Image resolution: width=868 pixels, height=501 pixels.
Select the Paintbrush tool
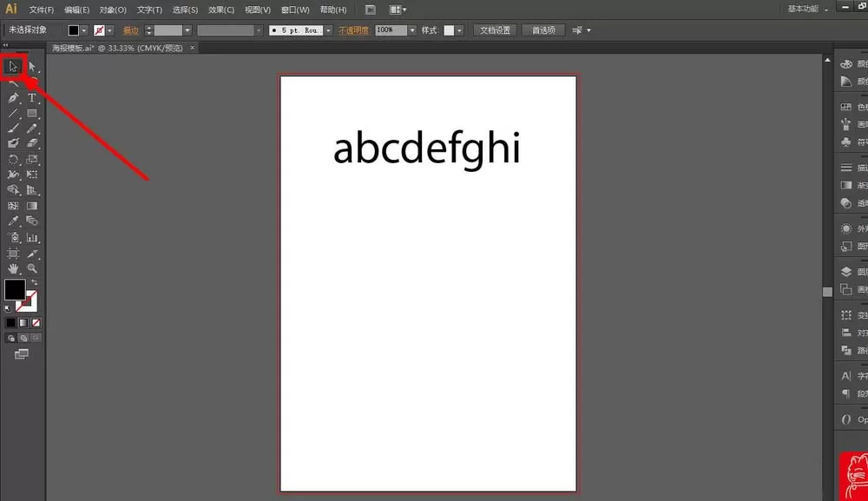pos(13,129)
